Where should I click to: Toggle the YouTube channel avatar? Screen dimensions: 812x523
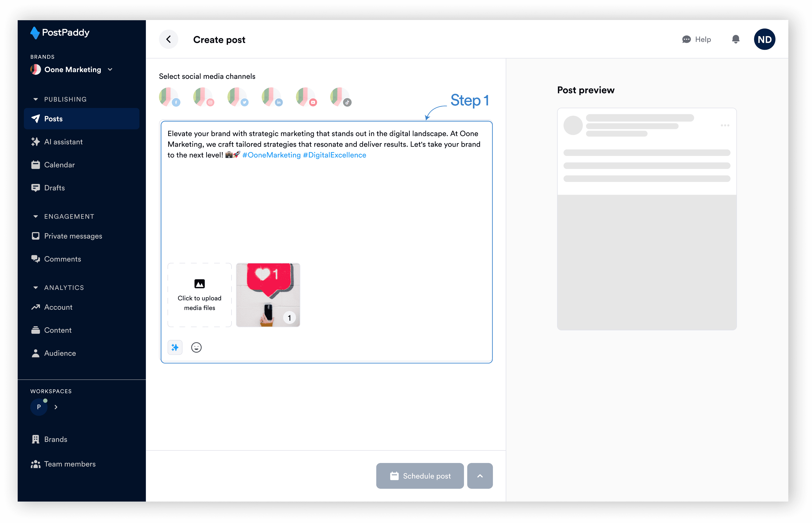(306, 97)
